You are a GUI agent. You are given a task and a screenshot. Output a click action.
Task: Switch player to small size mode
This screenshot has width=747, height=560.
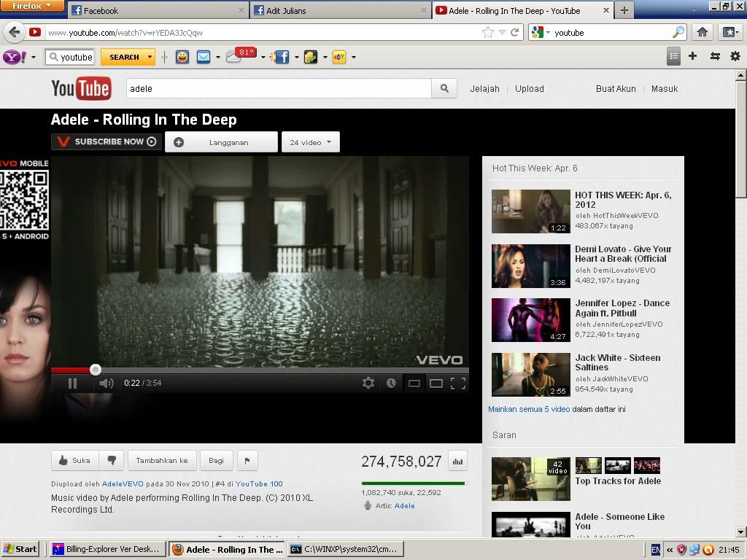click(x=414, y=384)
